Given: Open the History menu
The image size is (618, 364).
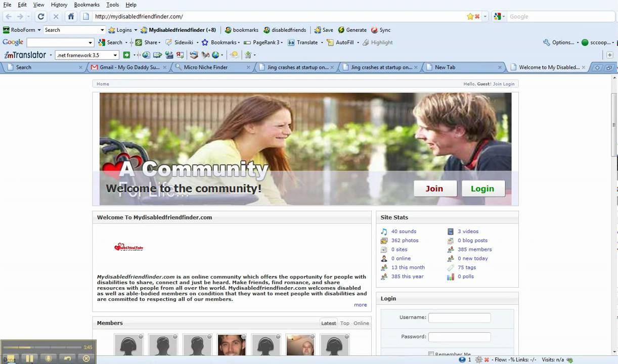Looking at the screenshot, I should click(59, 5).
